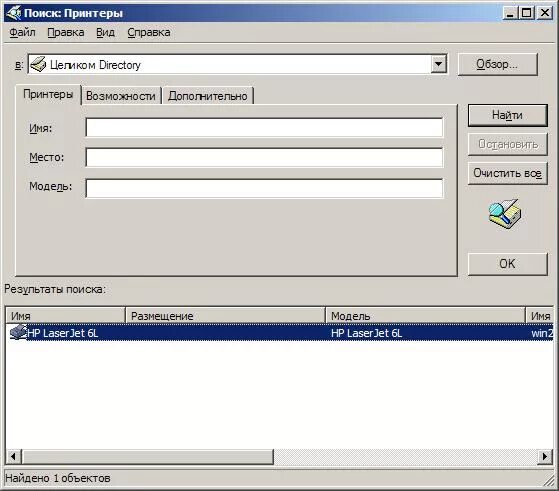
Task: Sort results by Модель column header
Action: (x=425, y=316)
